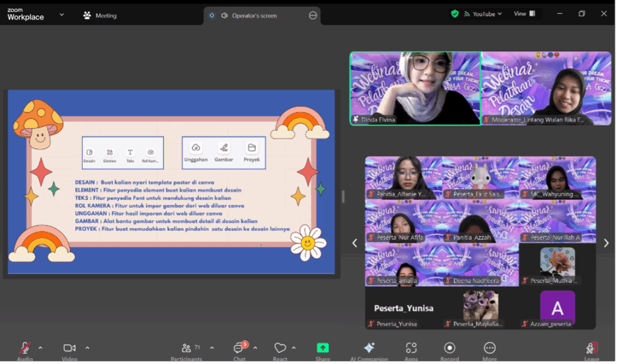Click the View layout button

pyautogui.click(x=524, y=14)
